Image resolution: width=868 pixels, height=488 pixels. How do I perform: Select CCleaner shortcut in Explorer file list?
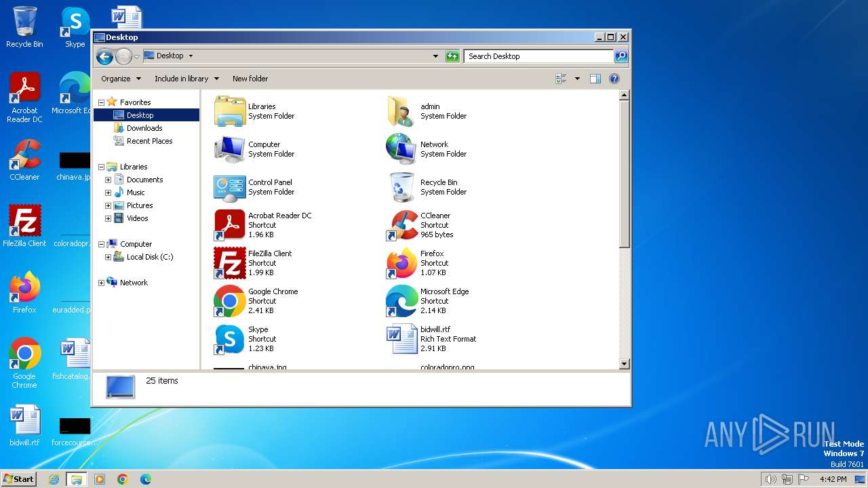[401, 225]
